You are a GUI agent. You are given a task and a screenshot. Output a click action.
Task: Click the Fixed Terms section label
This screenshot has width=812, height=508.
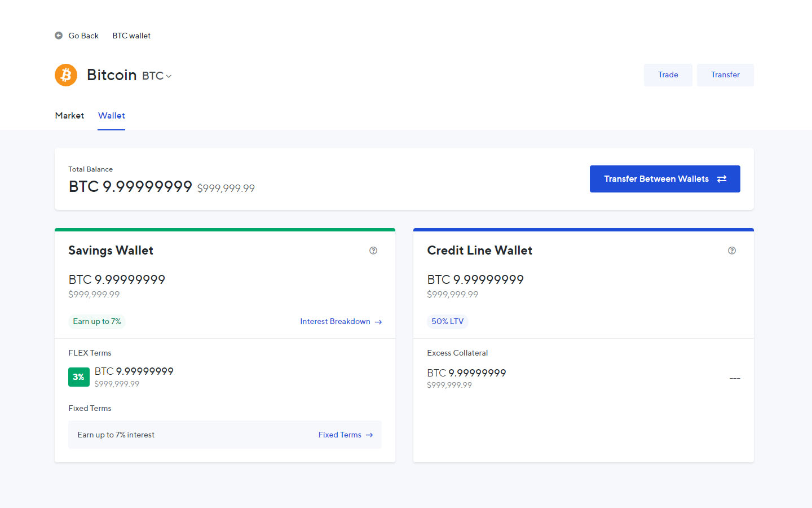(x=90, y=408)
